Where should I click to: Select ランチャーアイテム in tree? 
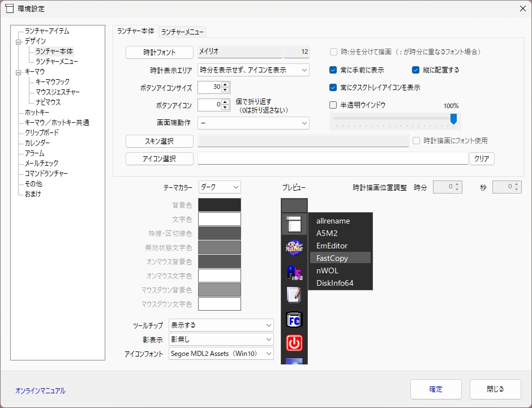[47, 31]
